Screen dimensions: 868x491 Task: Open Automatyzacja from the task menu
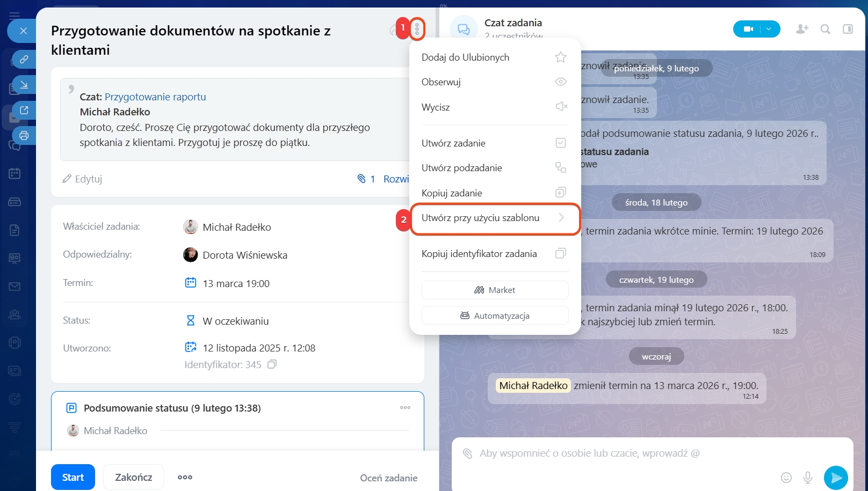click(x=495, y=316)
